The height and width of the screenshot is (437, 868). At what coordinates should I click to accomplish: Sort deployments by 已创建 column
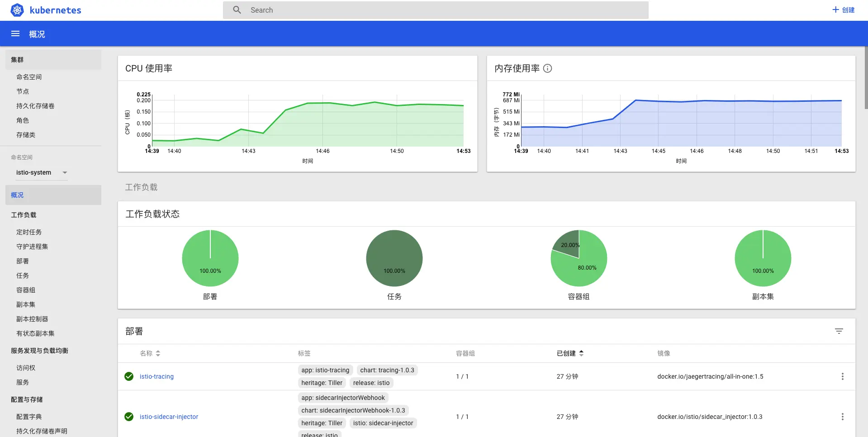pyautogui.click(x=570, y=353)
